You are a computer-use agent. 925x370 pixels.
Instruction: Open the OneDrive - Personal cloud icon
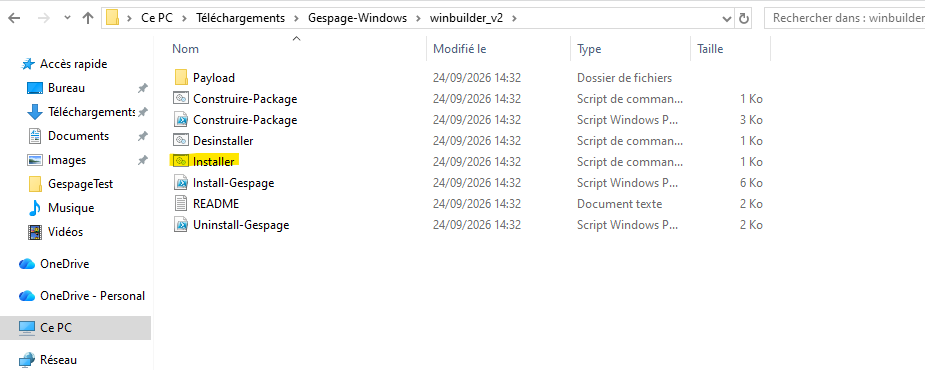(27, 296)
